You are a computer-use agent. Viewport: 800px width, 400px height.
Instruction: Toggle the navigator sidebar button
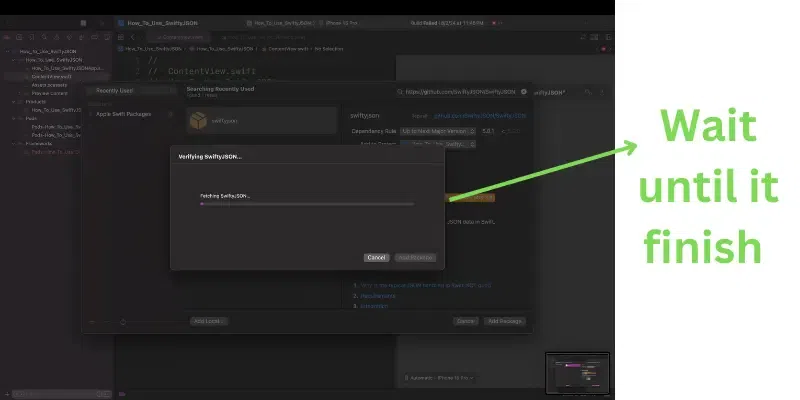tap(84, 23)
